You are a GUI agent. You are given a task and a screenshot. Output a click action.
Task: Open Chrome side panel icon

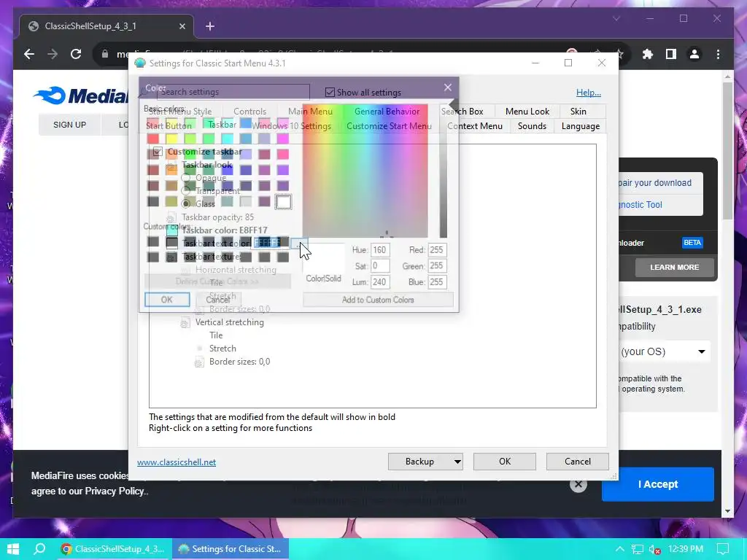(x=671, y=54)
